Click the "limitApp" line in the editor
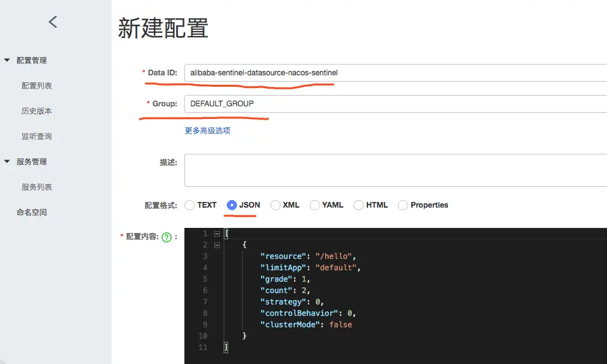The image size is (607, 364). [x=310, y=268]
